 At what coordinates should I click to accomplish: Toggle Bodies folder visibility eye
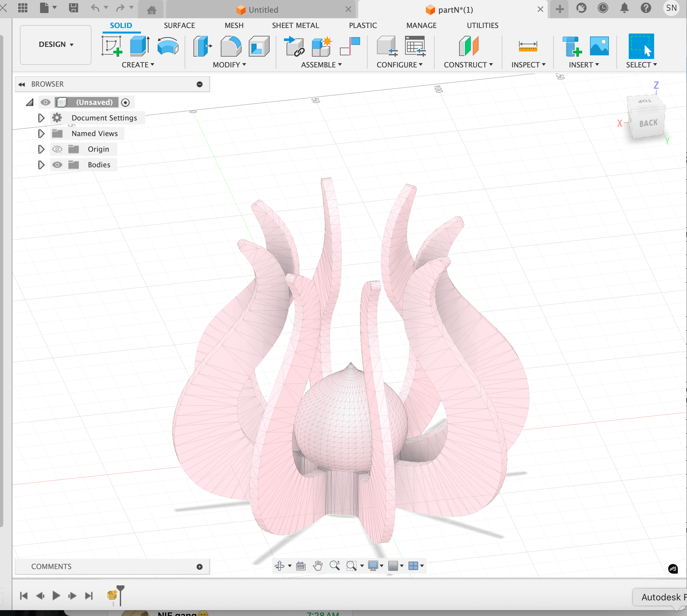click(x=57, y=165)
